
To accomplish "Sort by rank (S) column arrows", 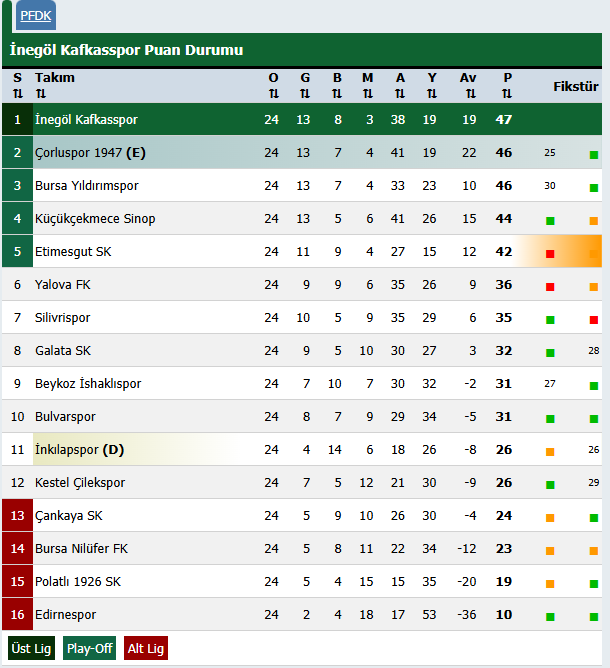I will point(17,94).
